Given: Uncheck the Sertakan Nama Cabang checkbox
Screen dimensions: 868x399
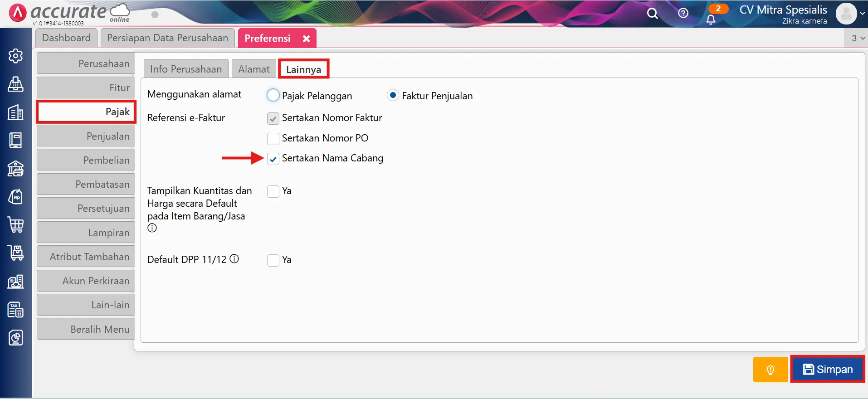Looking at the screenshot, I should [273, 159].
